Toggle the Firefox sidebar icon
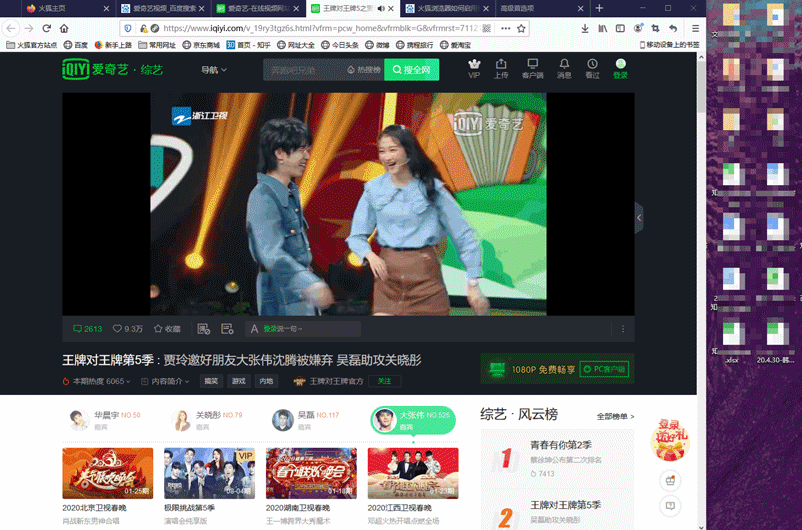 coord(620,29)
